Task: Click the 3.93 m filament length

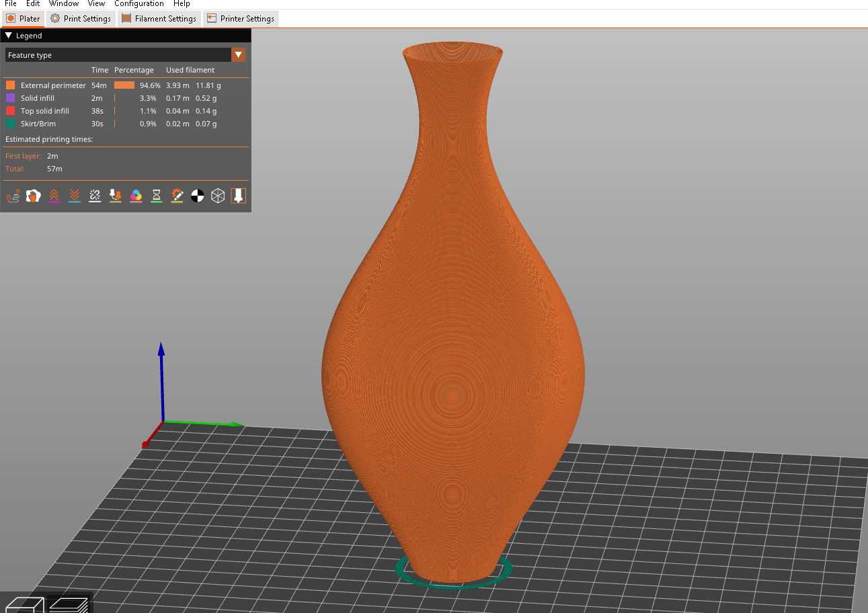Action: 177,85
